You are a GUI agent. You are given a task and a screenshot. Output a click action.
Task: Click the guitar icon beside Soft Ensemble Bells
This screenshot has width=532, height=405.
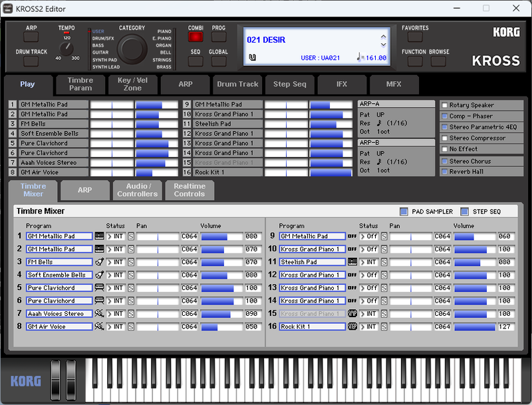99,275
